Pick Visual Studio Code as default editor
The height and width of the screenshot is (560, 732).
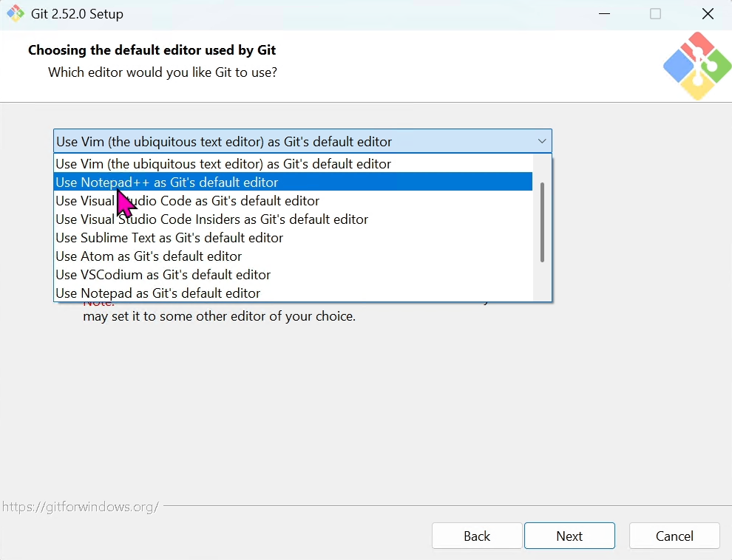coord(188,201)
